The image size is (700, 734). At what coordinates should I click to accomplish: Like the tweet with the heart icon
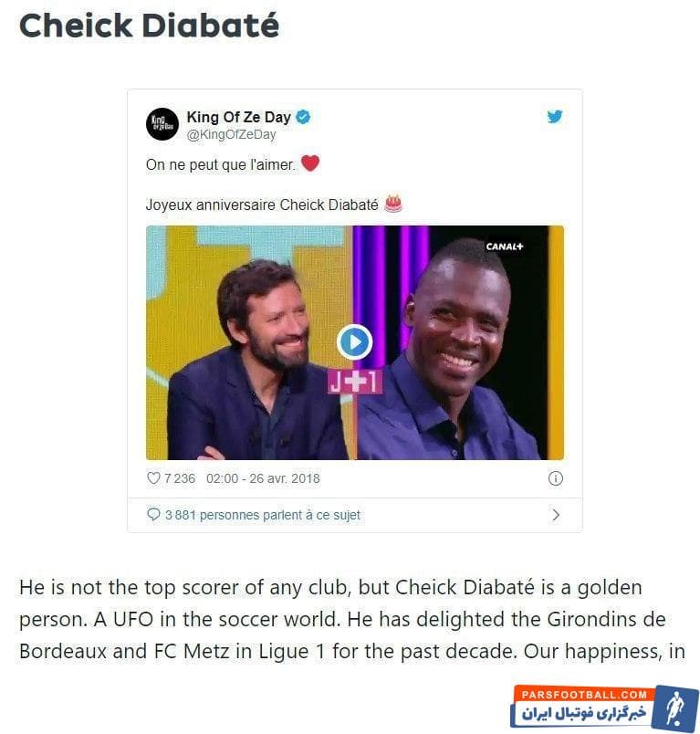coord(153,478)
